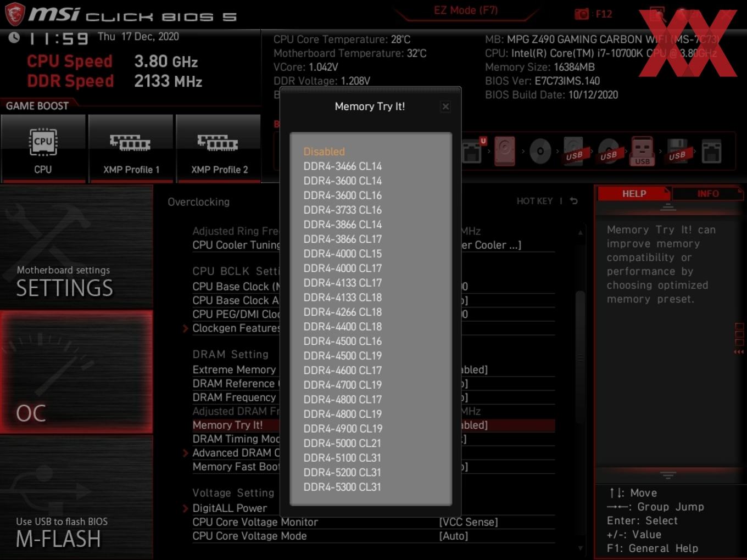This screenshot has width=747, height=560.
Task: Choose DDR4-4500 CL19 preset
Action: (x=343, y=355)
